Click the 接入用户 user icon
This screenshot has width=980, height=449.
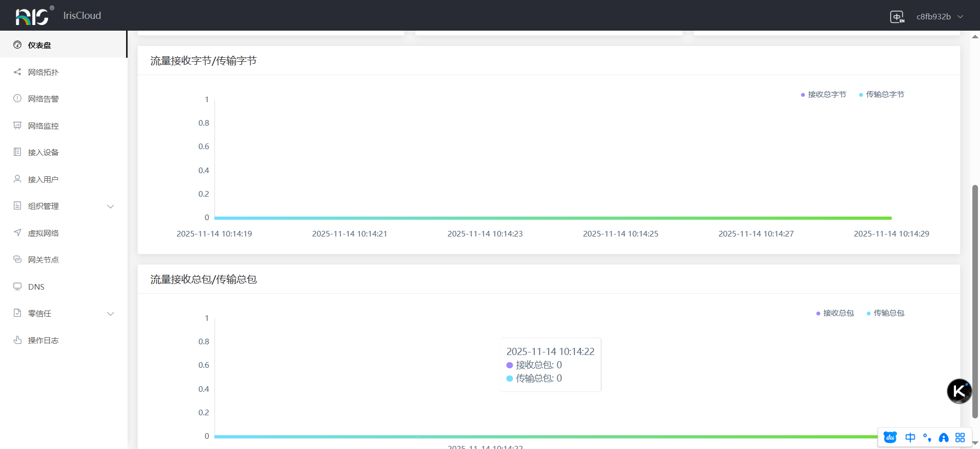click(x=17, y=179)
